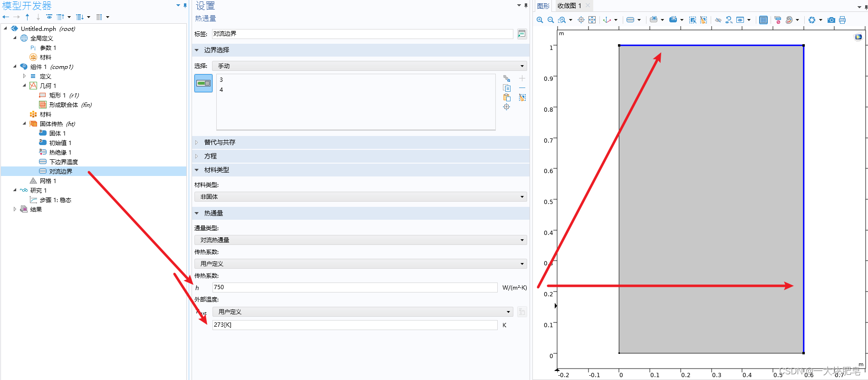Viewport: 868px width, 380px height.
Task: Switch to the 图形 tab
Action: pyautogui.click(x=543, y=6)
